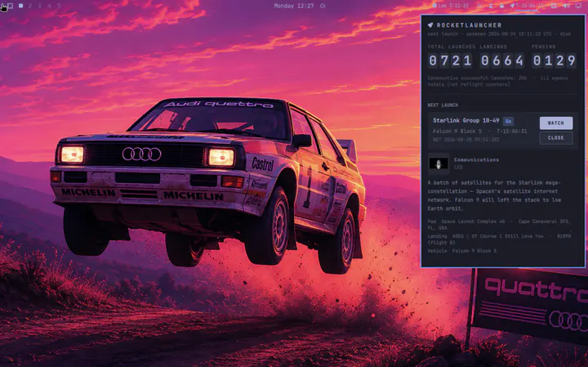Image resolution: width=588 pixels, height=367 pixels.
Task: Click the Go status badge beside Starlink Group
Action: point(508,121)
